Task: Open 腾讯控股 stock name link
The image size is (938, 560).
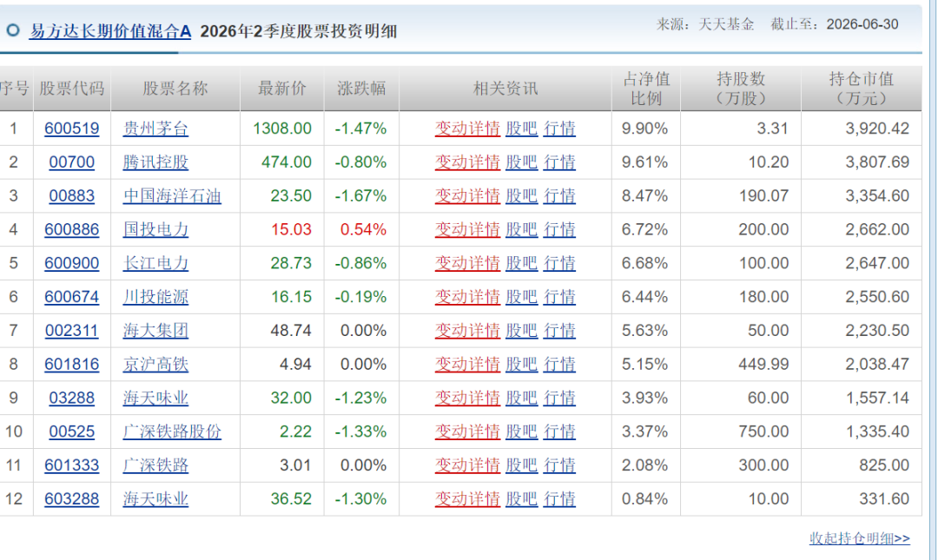Action: [155, 162]
